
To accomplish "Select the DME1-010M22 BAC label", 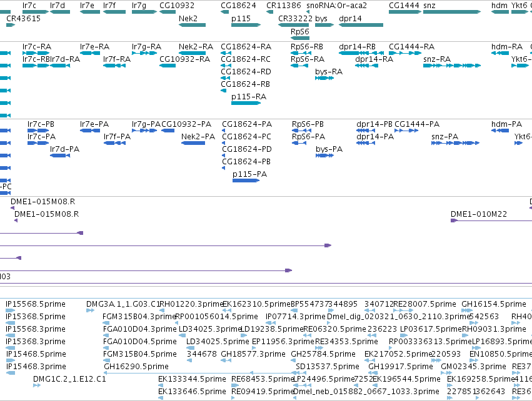I will pyautogui.click(x=479, y=214).
